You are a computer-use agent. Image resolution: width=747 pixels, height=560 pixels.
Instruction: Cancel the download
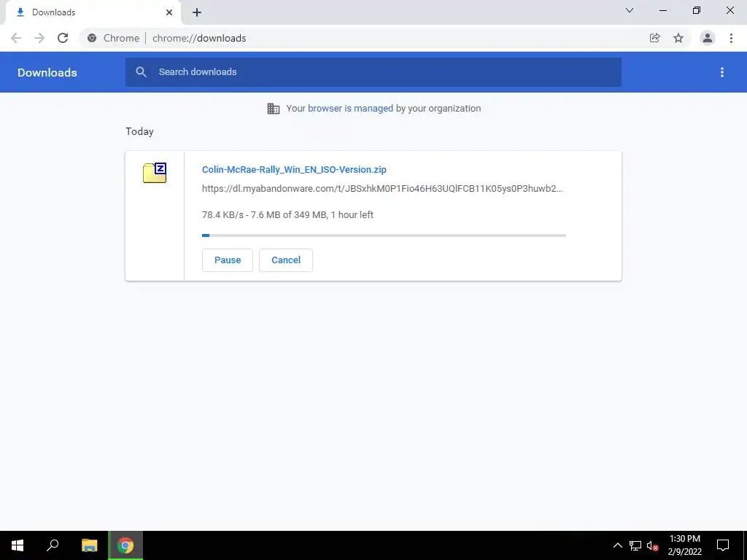coord(286,260)
